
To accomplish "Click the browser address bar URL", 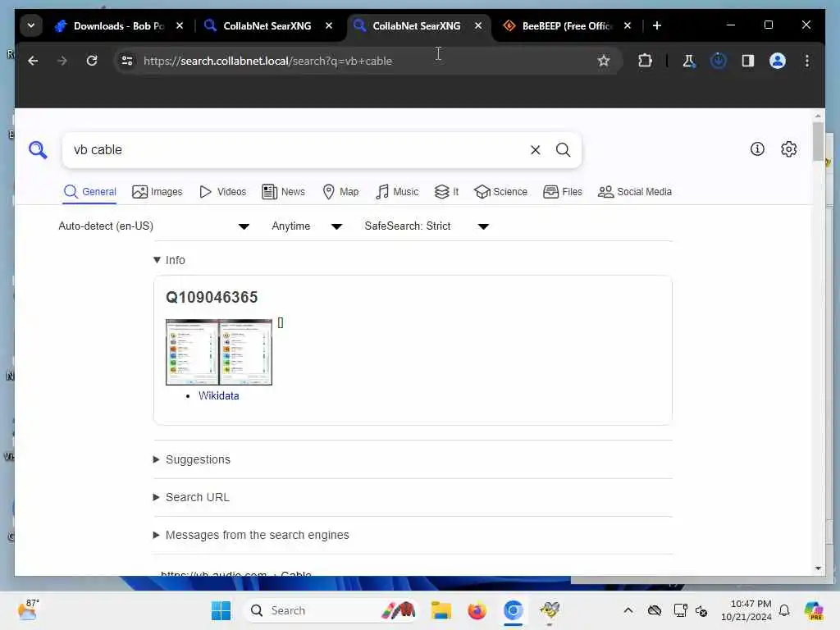I will coord(268,61).
